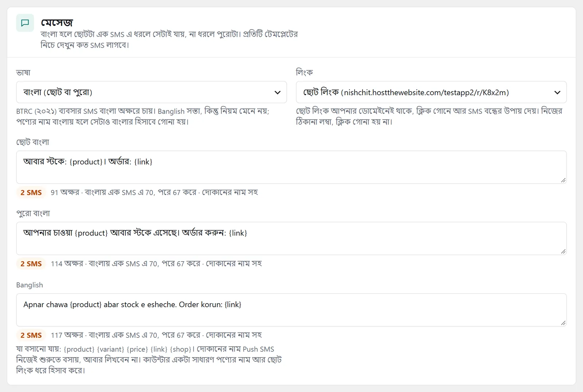Screen dimensions: 583x392
Task: Open the লিংক link type dropdown
Action: tap(431, 92)
